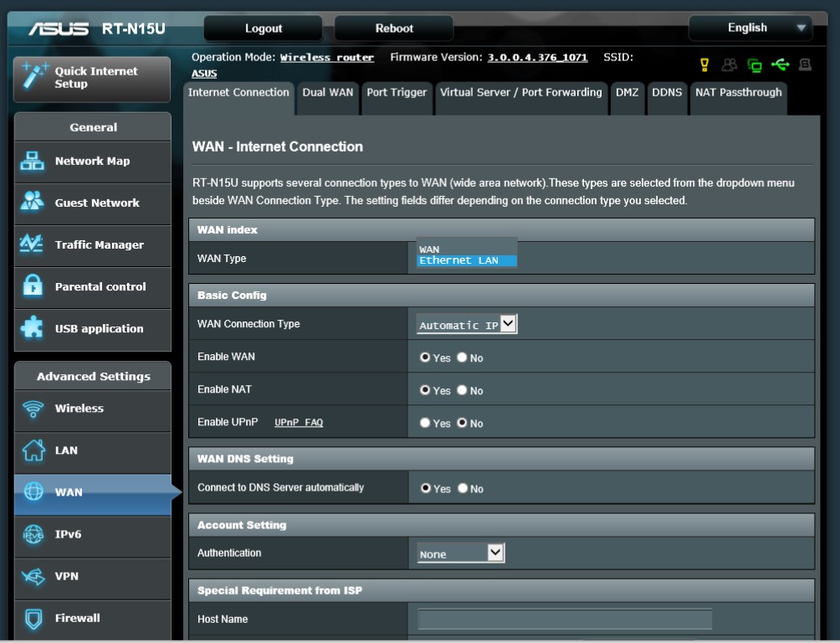840x643 pixels.
Task: Open the DDNS tab
Action: point(667,93)
